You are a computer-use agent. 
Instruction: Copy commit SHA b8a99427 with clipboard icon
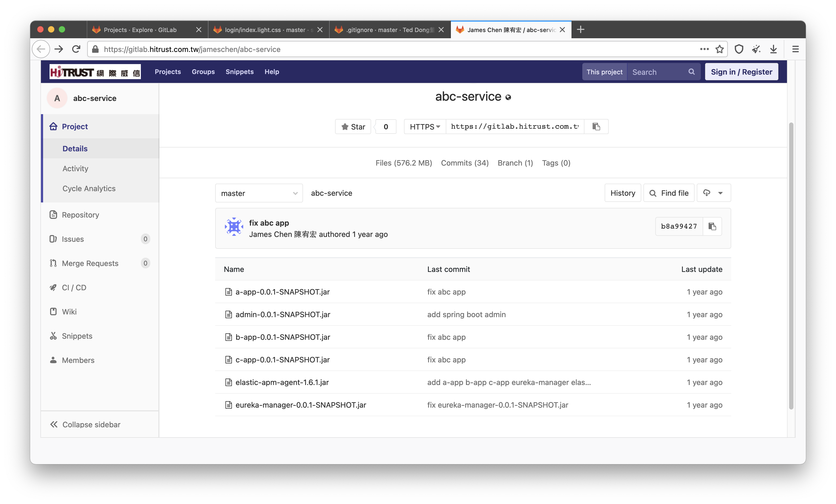[x=712, y=226]
